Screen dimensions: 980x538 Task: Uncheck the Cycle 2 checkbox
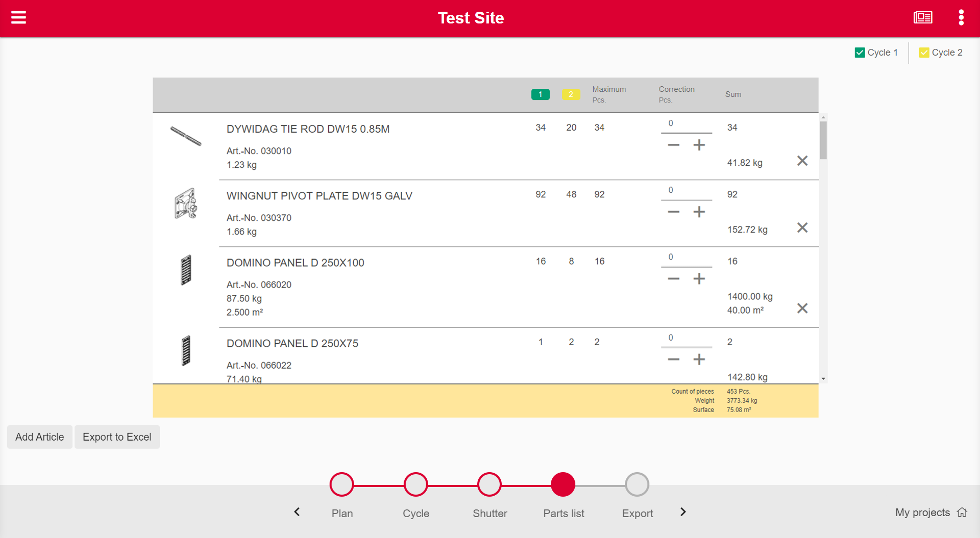pyautogui.click(x=924, y=53)
